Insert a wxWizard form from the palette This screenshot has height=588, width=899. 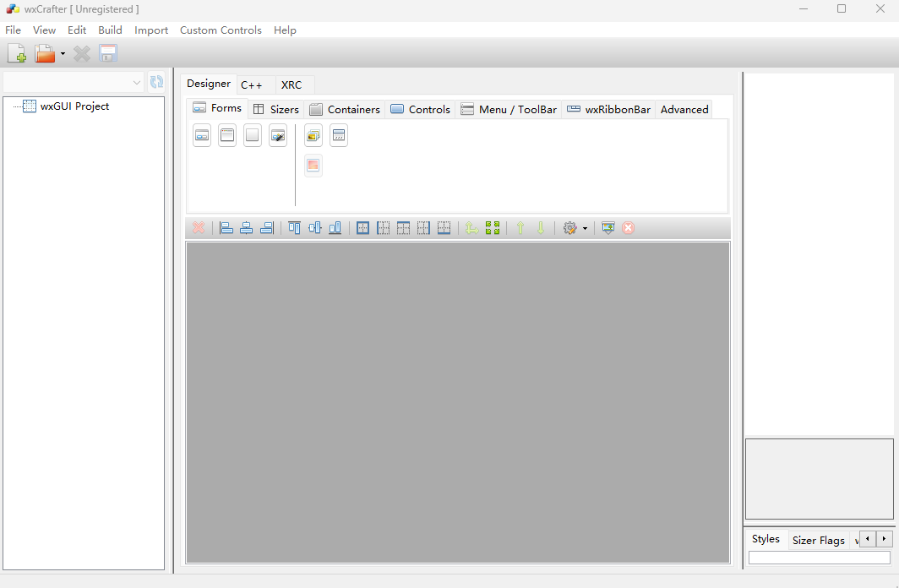click(278, 135)
